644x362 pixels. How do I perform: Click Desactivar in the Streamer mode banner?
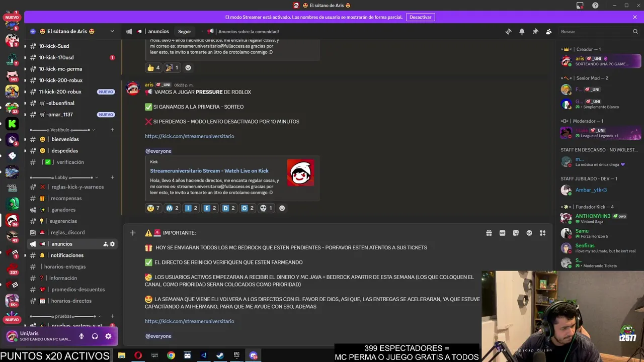(x=420, y=17)
